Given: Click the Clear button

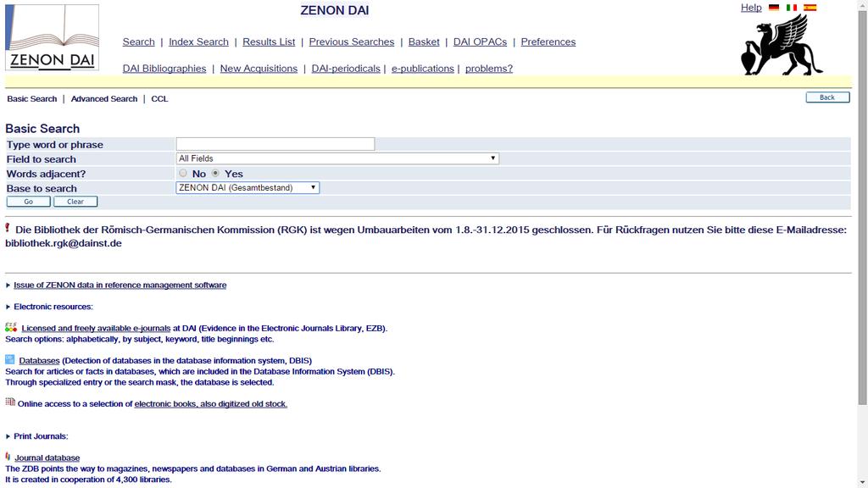Looking at the screenshot, I should 75,202.
